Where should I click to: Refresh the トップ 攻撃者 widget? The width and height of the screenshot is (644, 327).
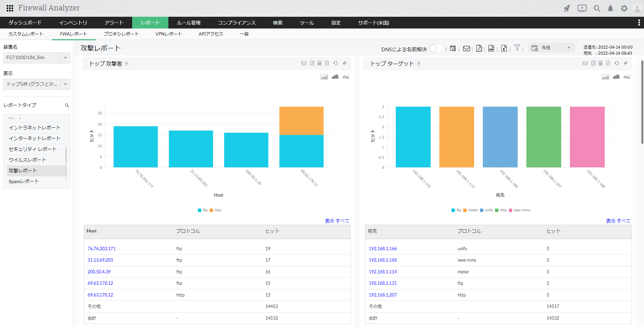coord(335,63)
